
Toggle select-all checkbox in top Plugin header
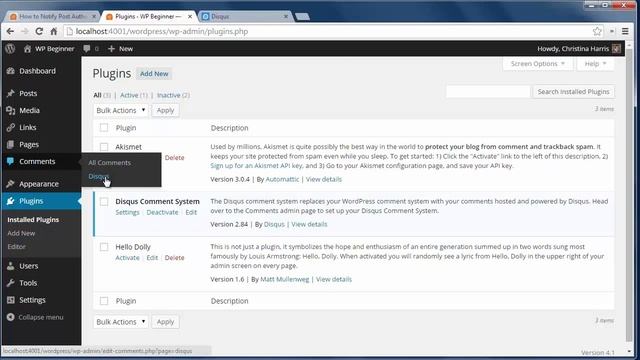click(x=104, y=128)
